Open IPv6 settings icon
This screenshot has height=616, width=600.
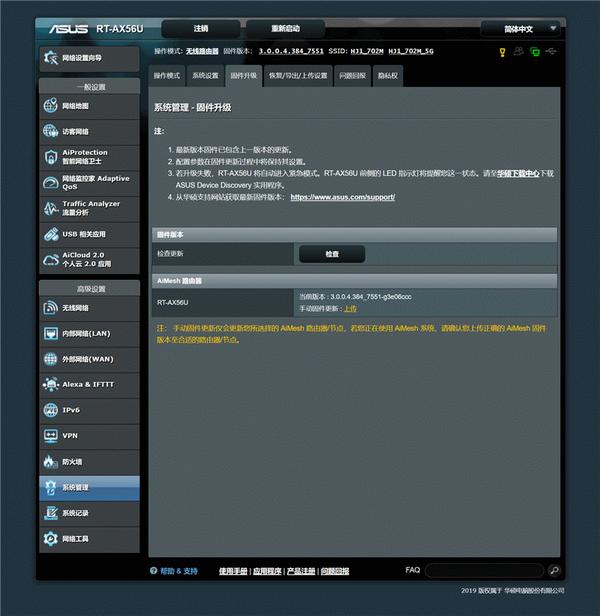[51, 410]
